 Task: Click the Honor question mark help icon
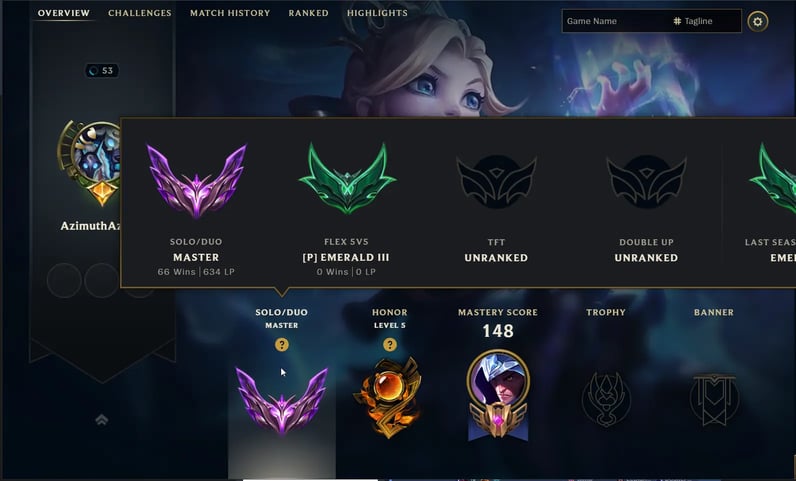[390, 345]
